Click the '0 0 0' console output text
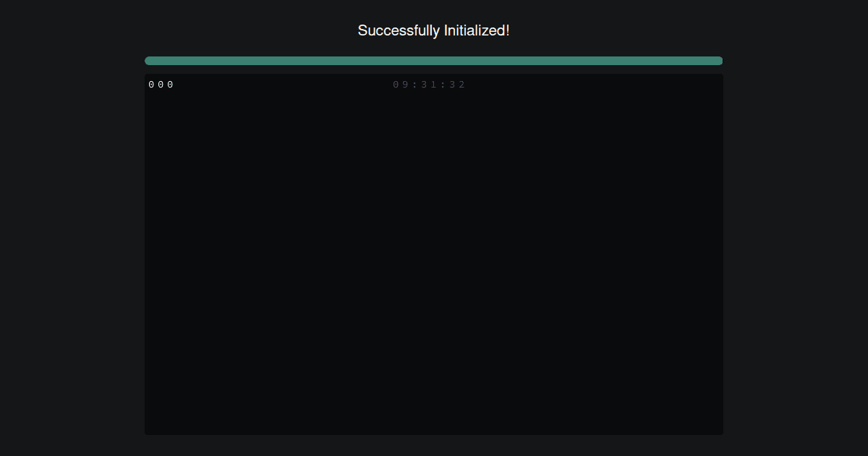 click(x=161, y=85)
